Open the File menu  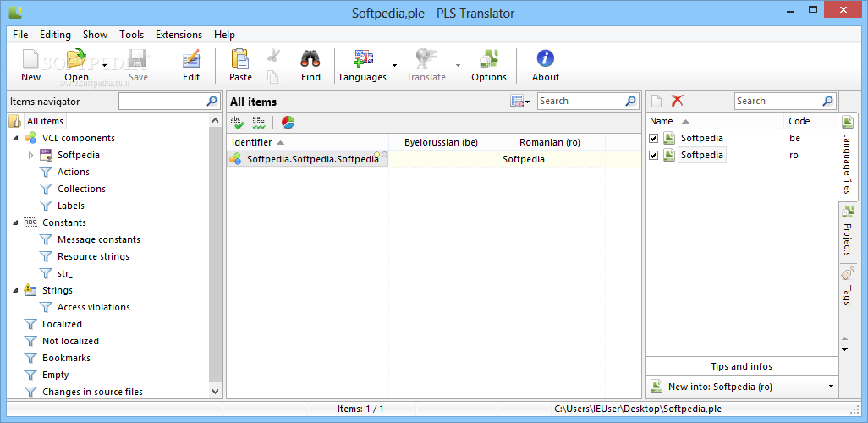tap(20, 35)
